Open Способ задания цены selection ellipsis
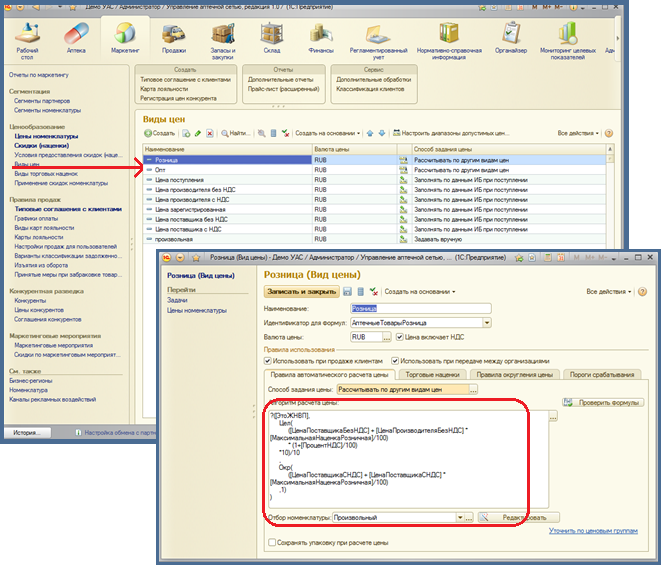 click(x=474, y=390)
